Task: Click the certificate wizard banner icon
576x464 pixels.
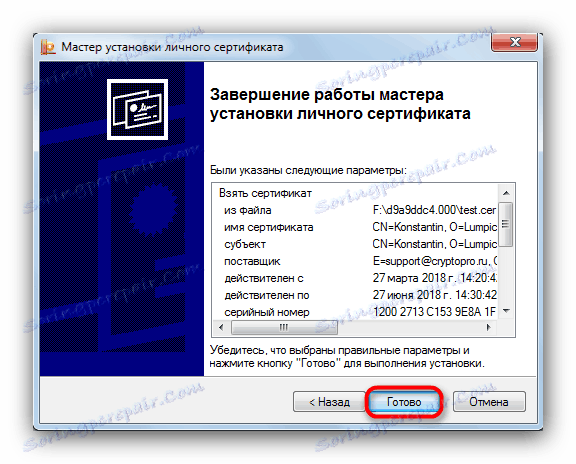Action: (x=137, y=109)
